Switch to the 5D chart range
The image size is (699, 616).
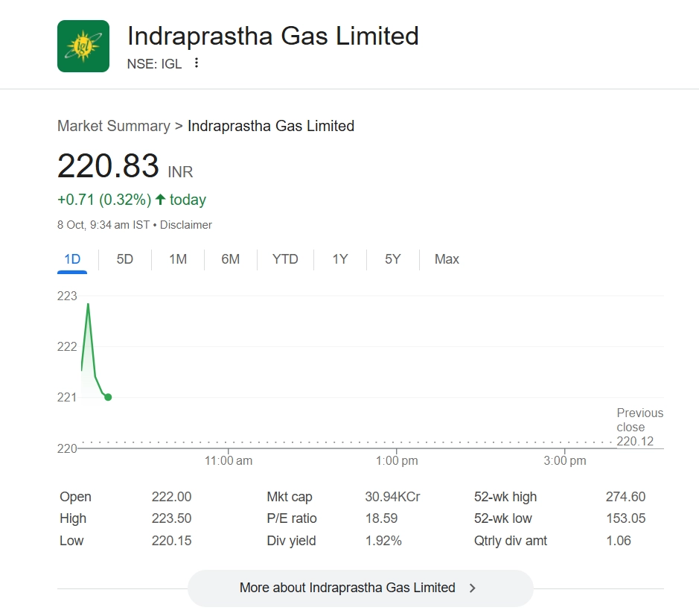coord(125,259)
